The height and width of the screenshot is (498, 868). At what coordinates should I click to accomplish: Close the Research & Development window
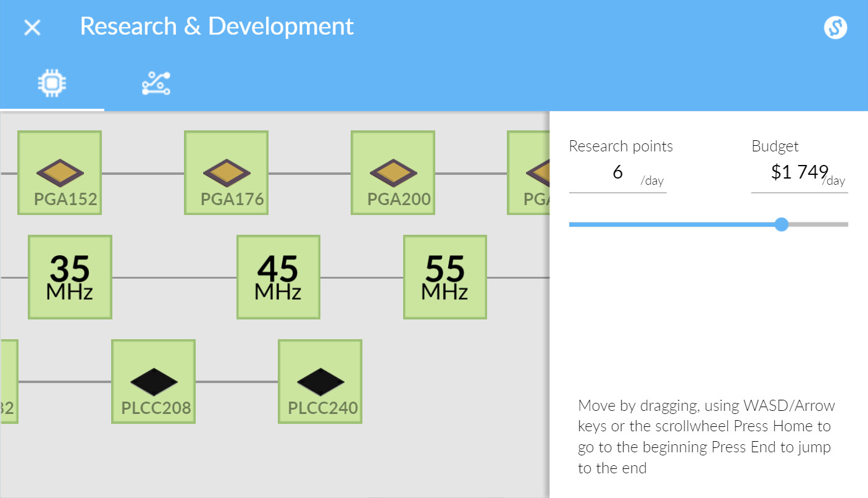[32, 27]
